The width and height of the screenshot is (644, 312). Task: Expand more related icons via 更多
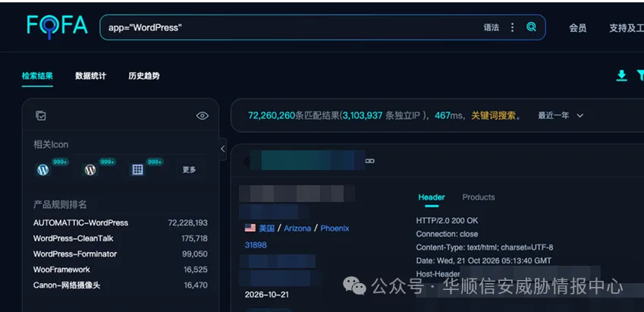tap(190, 170)
